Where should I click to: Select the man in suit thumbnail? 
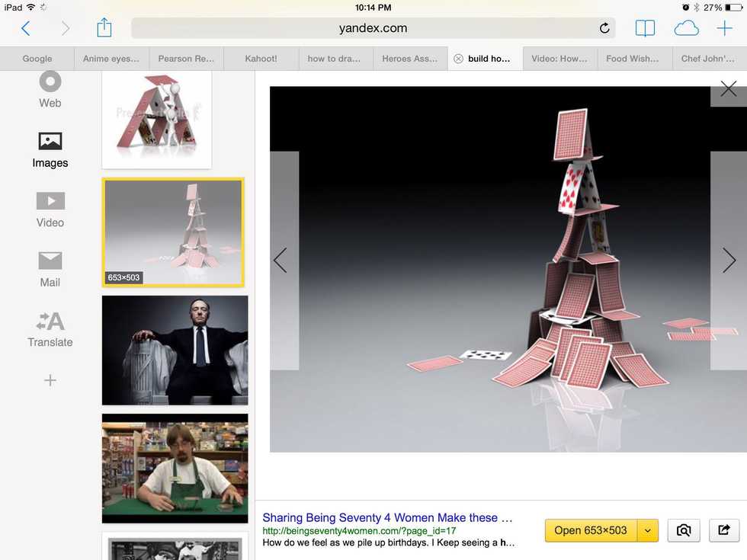point(175,350)
